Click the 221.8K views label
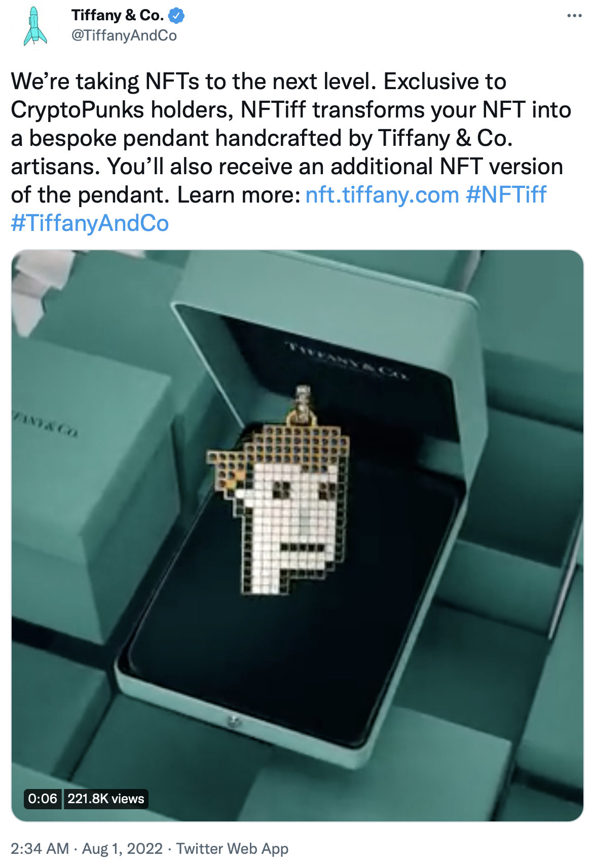594x868 pixels. tap(106, 799)
